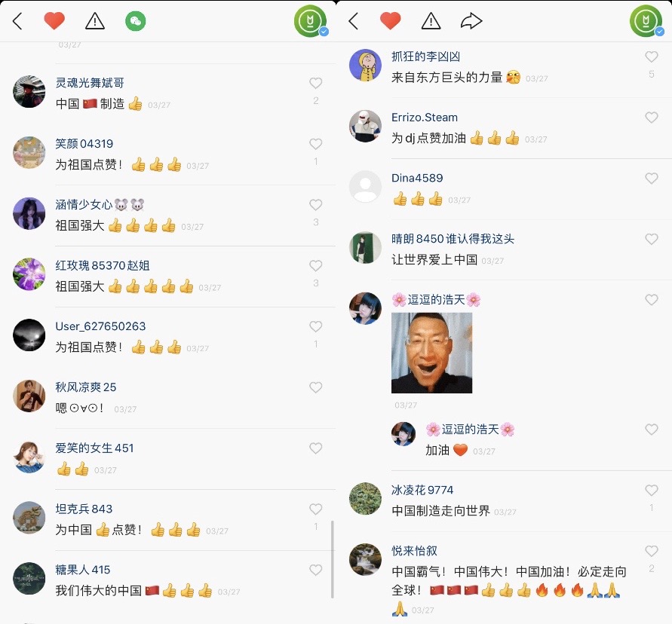Like the comment by 抓狂的李凶凶
The height and width of the screenshot is (624, 672).
click(652, 57)
